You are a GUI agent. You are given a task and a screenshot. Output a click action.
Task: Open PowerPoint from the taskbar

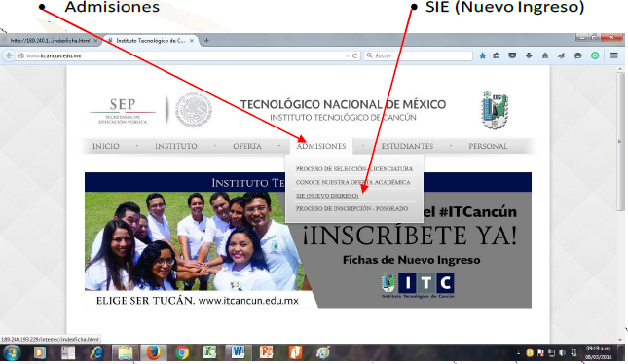(267, 352)
